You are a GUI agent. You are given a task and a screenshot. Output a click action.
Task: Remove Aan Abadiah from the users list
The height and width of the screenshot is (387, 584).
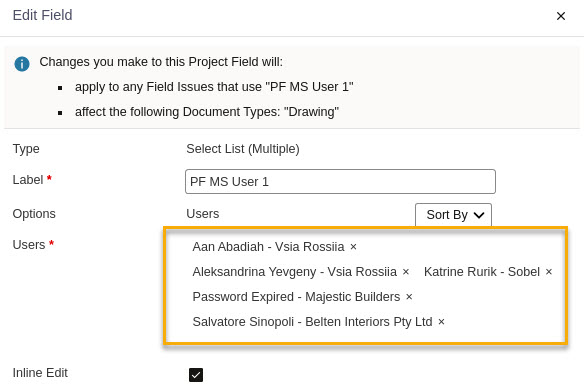[x=353, y=247]
